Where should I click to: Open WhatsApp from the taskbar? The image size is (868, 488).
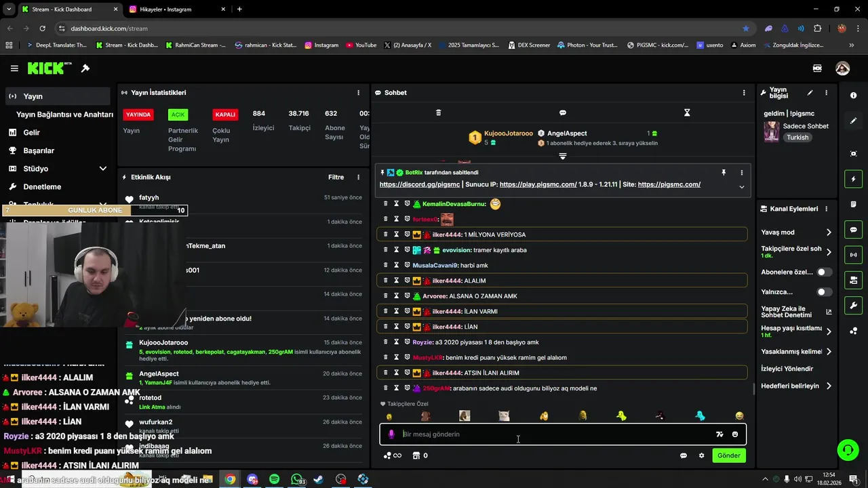(x=298, y=479)
